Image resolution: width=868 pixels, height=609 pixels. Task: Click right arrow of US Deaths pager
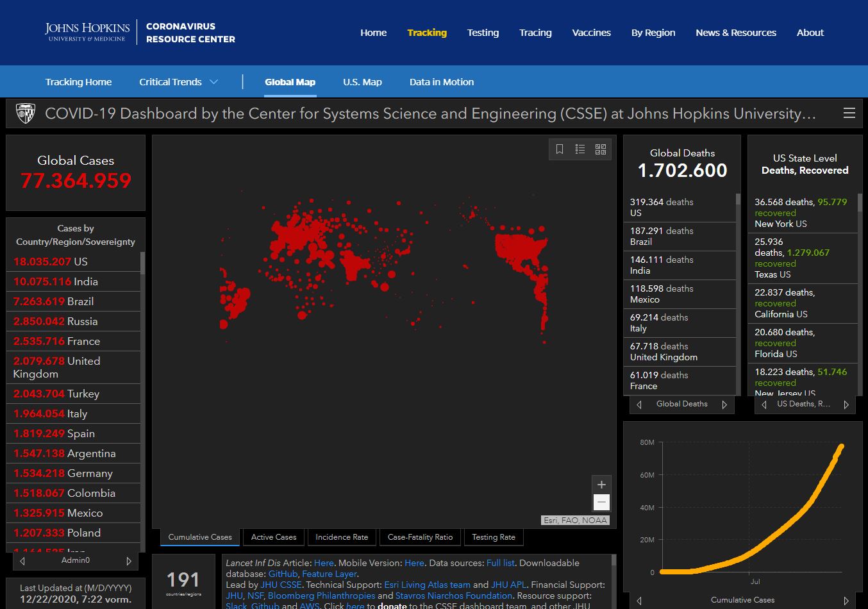coord(846,405)
